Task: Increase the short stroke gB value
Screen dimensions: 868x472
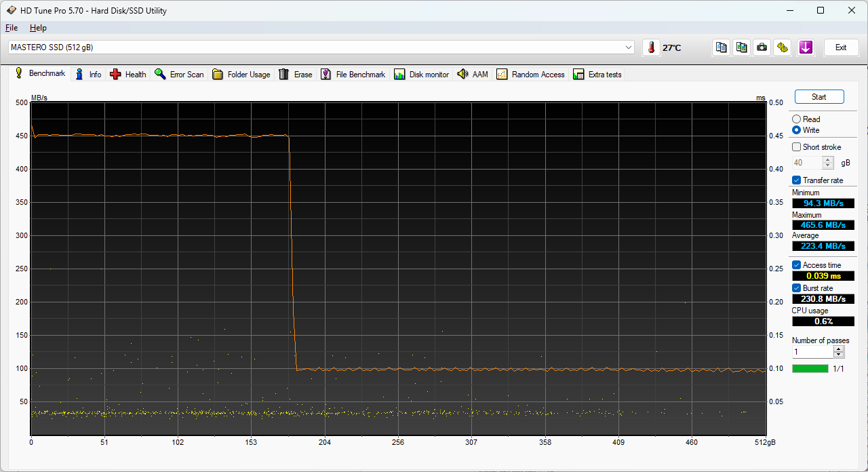Action: 827,160
